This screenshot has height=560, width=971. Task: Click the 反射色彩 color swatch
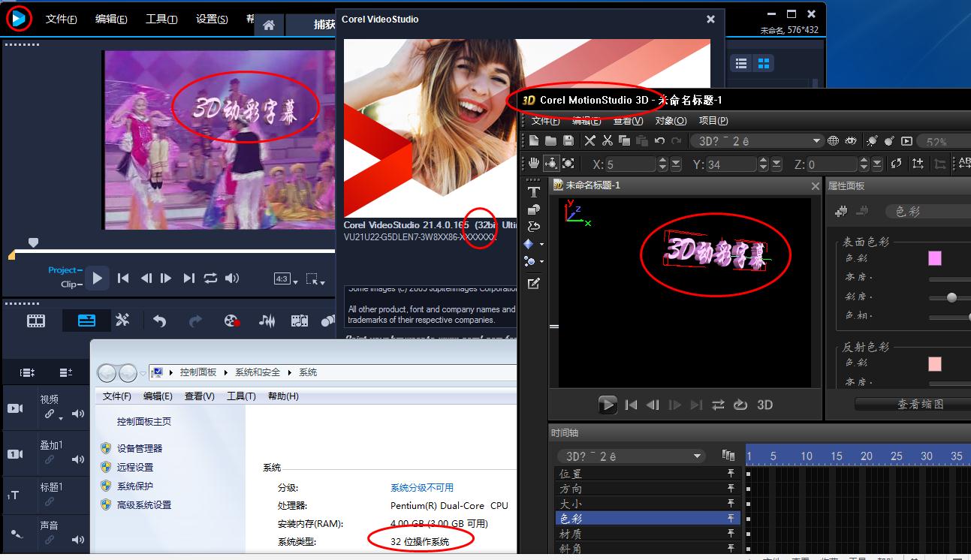(935, 364)
